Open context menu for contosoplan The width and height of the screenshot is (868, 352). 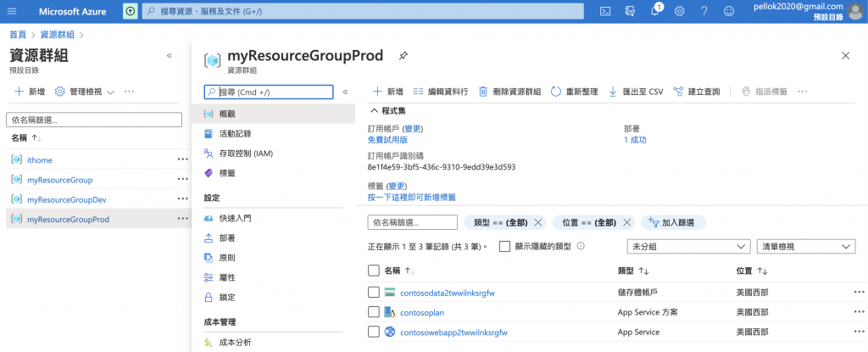pos(860,312)
